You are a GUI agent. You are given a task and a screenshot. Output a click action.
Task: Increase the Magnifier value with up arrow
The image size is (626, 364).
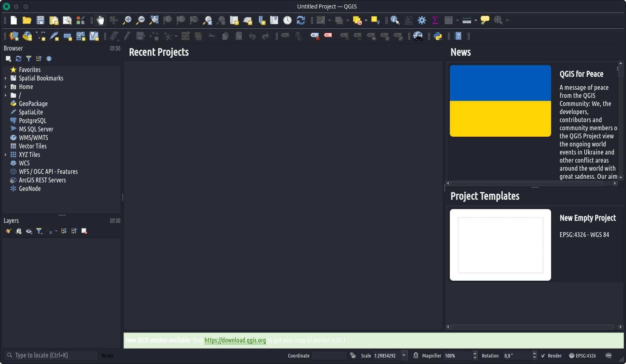(475, 353)
